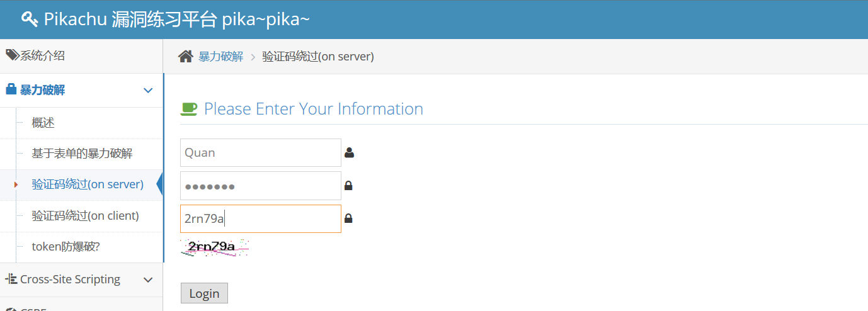
Task: Click the tag icon beside 系统介绍
Action: [x=12, y=55]
